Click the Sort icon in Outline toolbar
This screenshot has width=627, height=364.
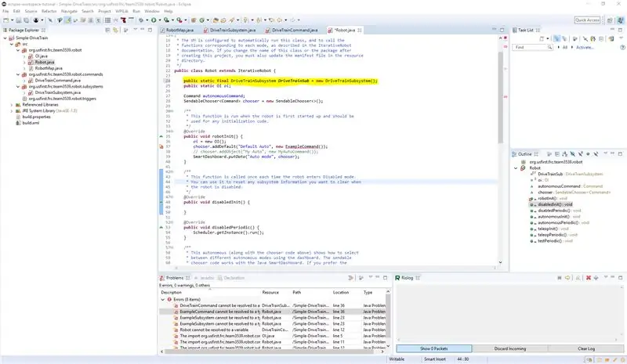564,154
